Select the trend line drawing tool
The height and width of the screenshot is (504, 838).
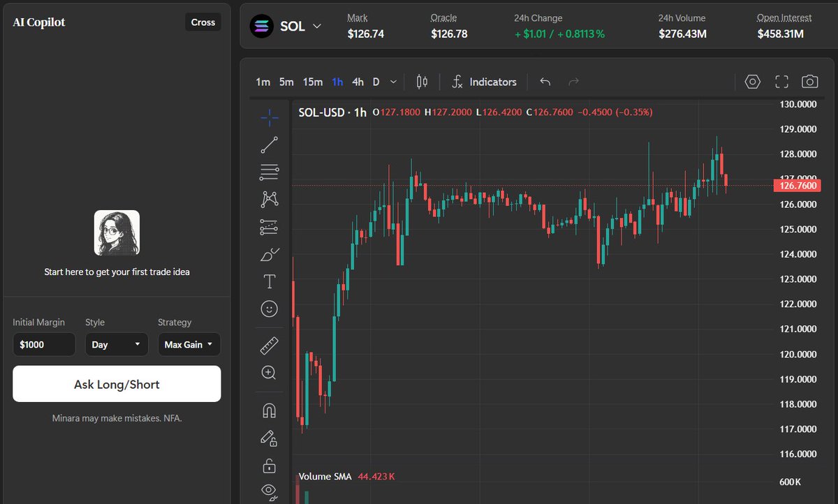point(269,144)
